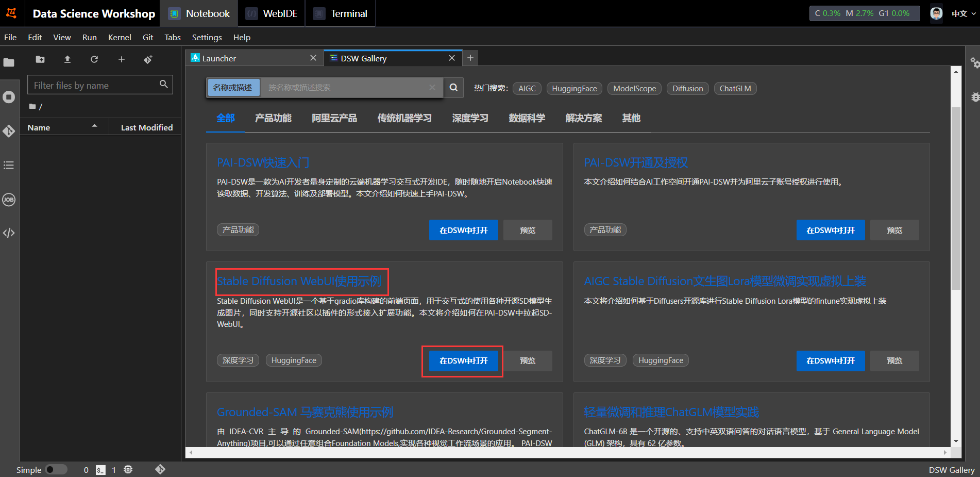Click the ModelScope hot search tag
The height and width of the screenshot is (477, 980).
(x=635, y=89)
